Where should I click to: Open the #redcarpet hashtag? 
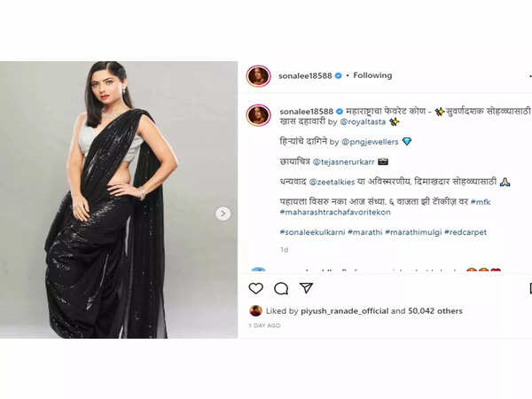coord(465,232)
